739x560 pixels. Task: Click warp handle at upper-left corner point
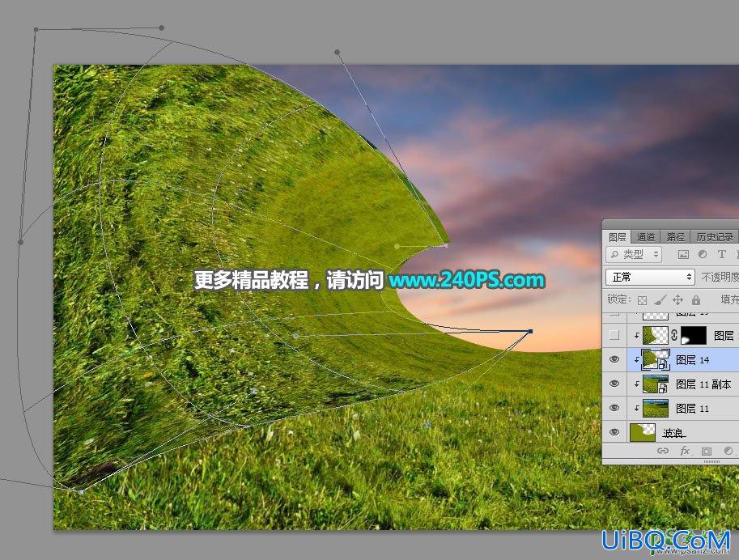(36, 30)
